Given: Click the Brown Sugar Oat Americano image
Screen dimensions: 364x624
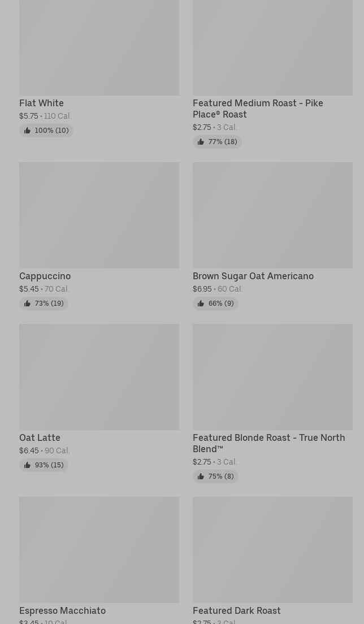Looking at the screenshot, I should (x=272, y=215).
